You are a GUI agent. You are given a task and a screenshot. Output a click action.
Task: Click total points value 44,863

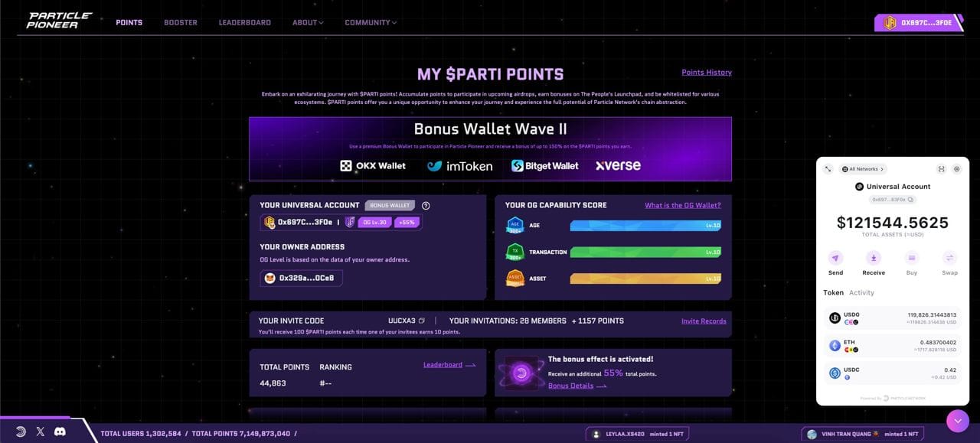(x=273, y=383)
